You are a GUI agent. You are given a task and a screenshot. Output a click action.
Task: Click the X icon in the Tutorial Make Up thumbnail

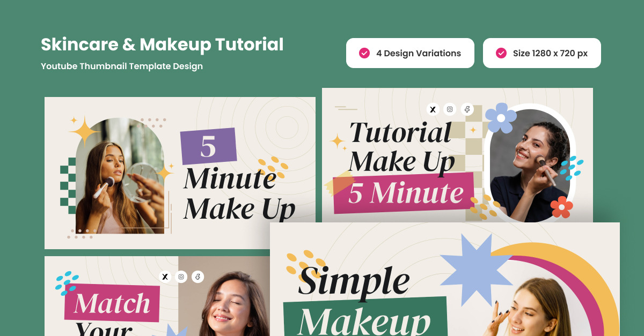(x=433, y=109)
